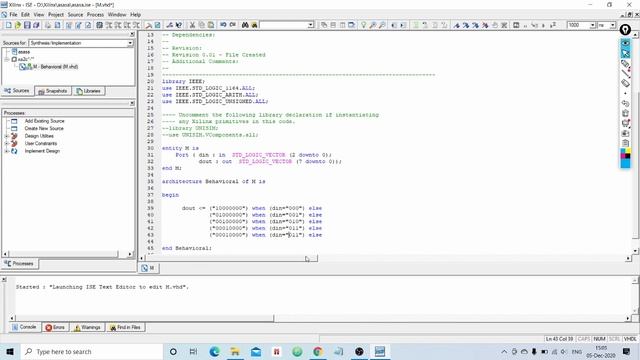Image resolution: width=640 pixels, height=360 pixels.
Task: Click the Cut scissors icon
Action: pos(192,25)
